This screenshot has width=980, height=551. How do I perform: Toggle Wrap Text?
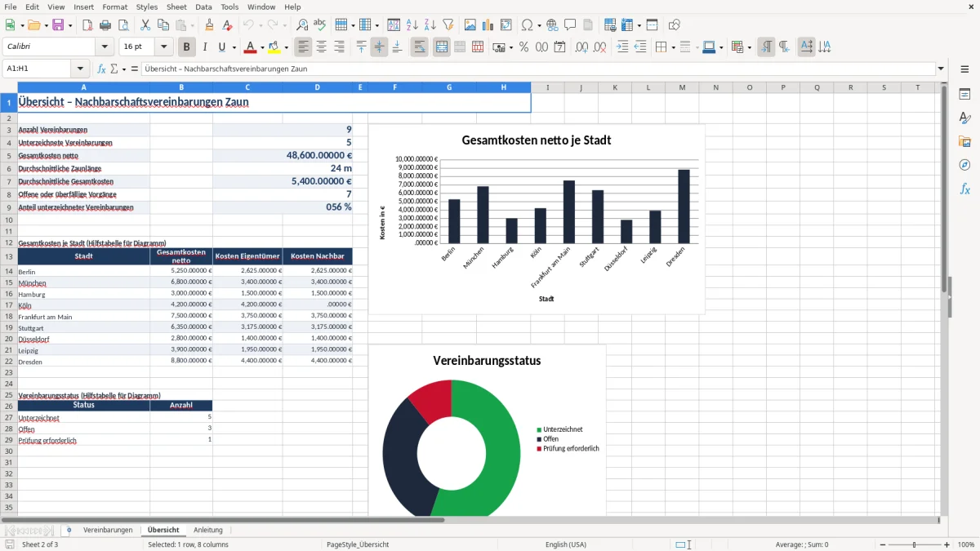coord(419,47)
